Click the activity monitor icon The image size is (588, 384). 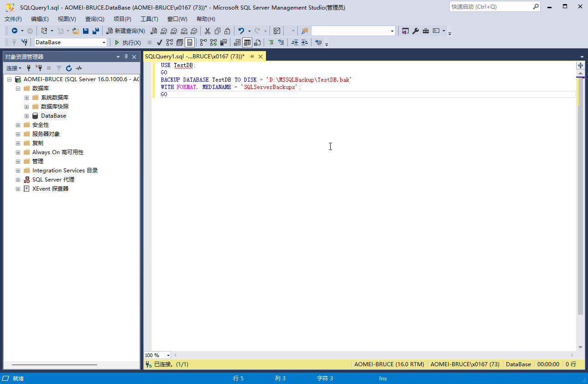pyautogui.click(x=277, y=31)
